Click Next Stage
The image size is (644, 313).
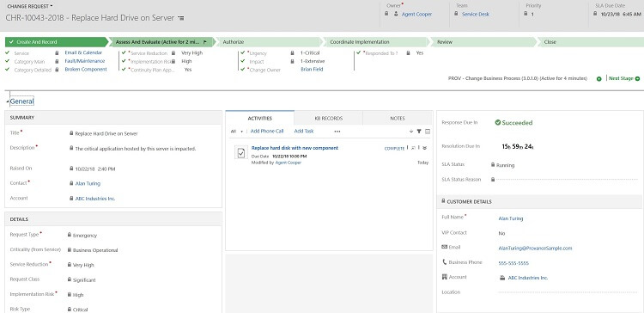tap(621, 78)
